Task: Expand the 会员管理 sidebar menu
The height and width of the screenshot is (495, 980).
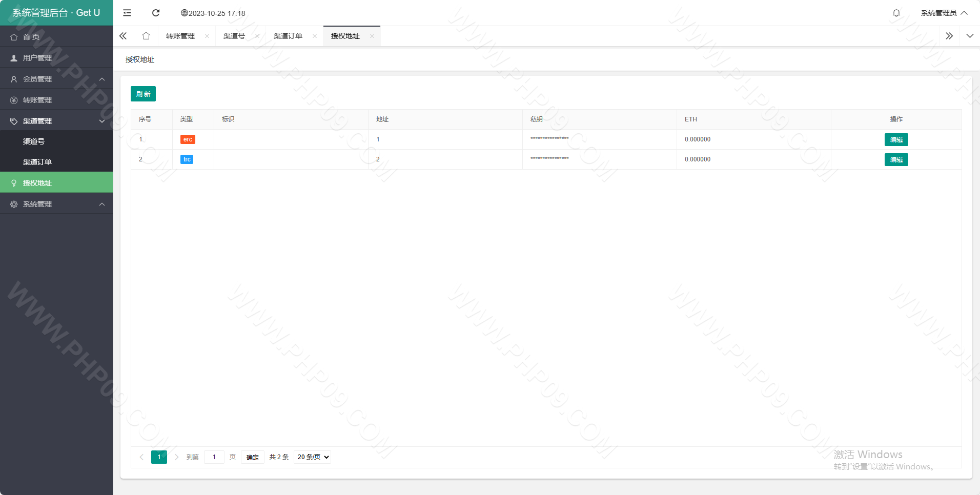Action: coord(56,79)
